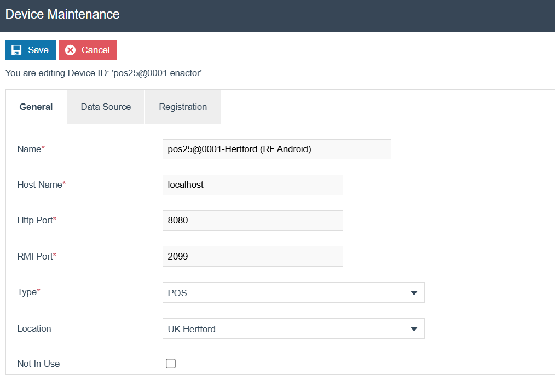Screen dimensions: 555x392
Task: Select the General tab
Action: pos(36,106)
